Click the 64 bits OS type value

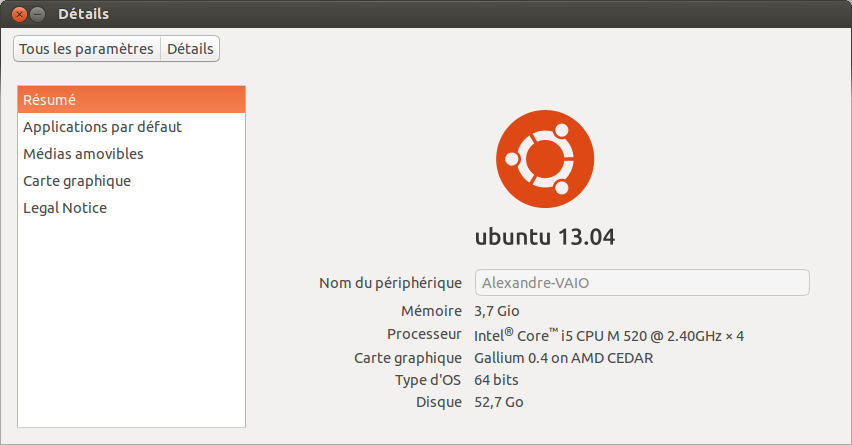[496, 380]
